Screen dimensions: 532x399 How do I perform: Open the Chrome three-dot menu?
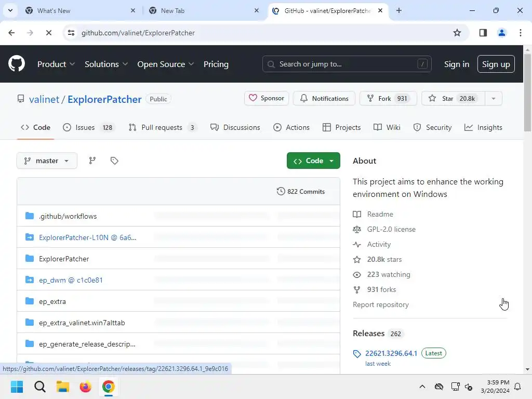(x=521, y=33)
